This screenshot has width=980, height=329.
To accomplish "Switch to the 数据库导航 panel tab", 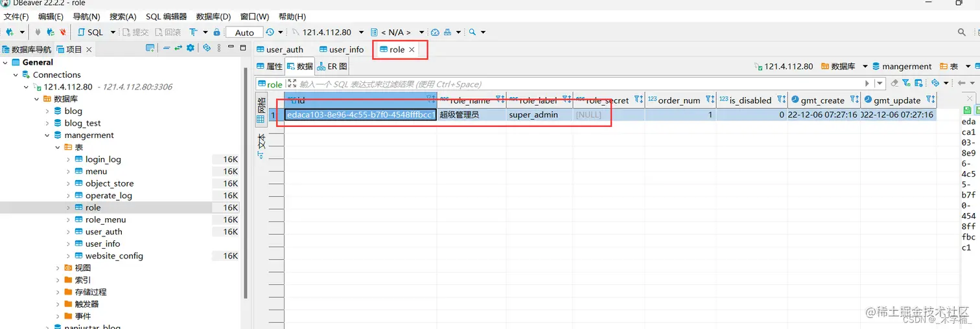I will 27,49.
